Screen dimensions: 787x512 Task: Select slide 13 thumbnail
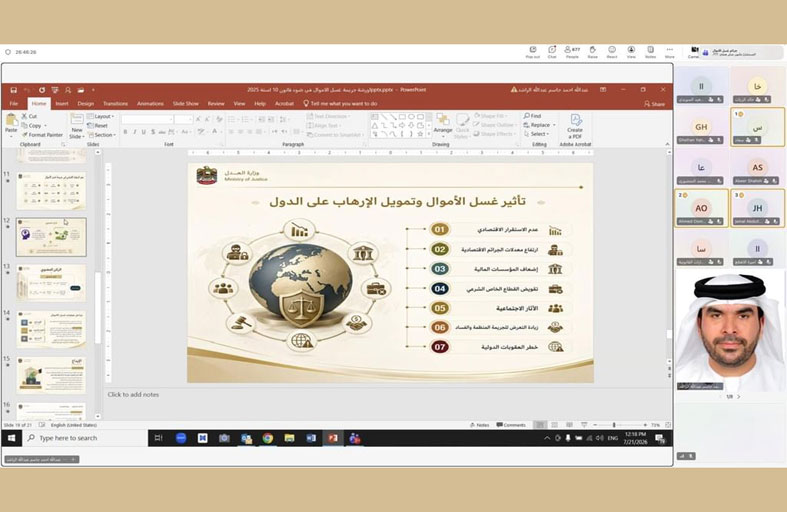[x=51, y=283]
